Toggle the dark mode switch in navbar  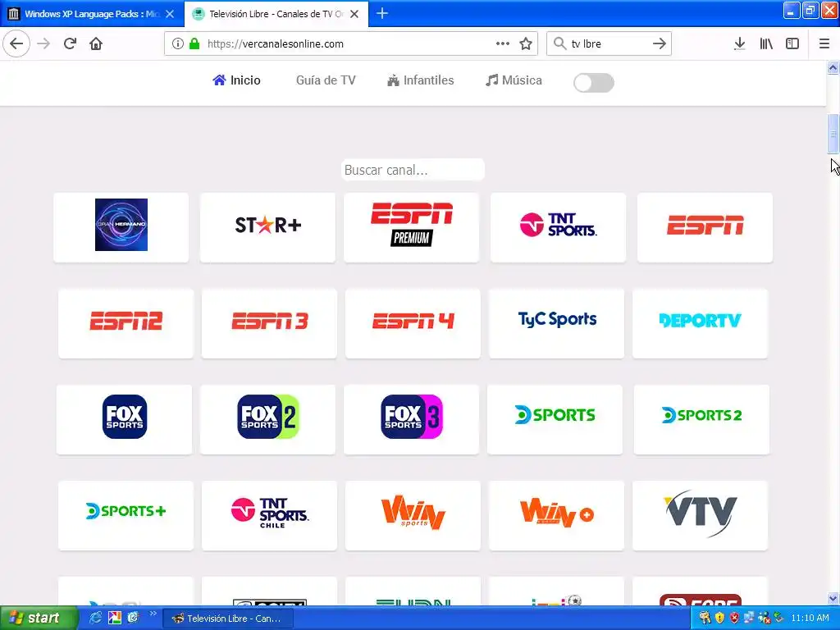point(594,83)
